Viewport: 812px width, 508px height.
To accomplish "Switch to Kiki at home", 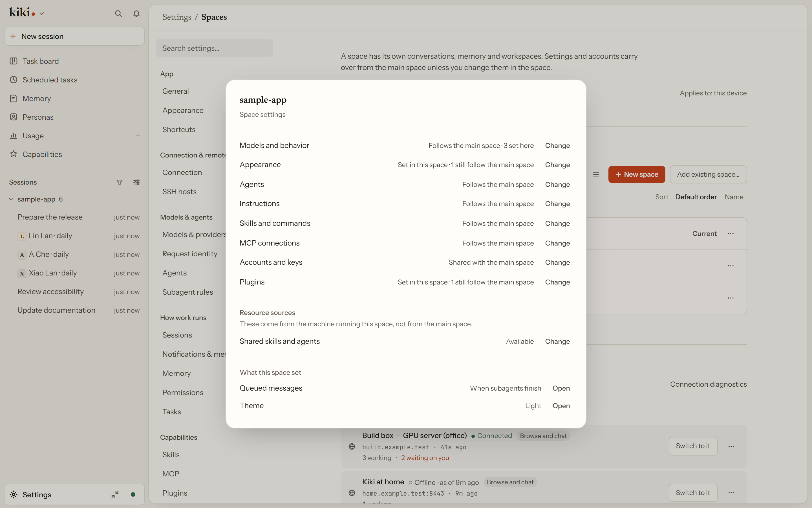I will click(693, 493).
